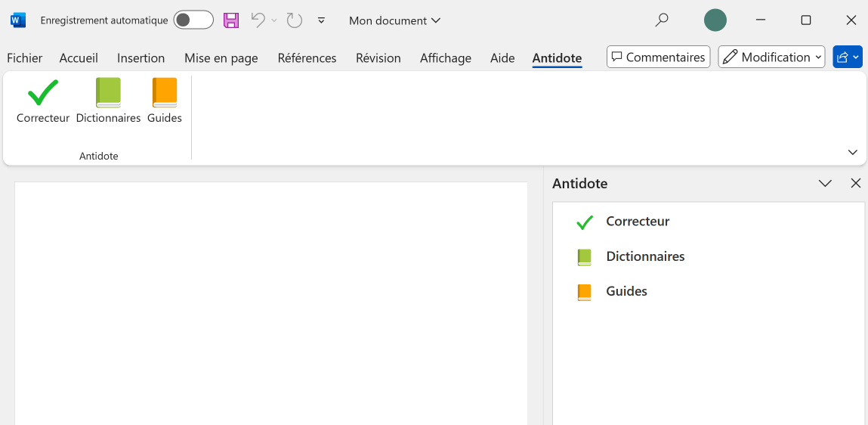The image size is (868, 425).
Task: Open the Commentaires button
Action: click(x=658, y=57)
